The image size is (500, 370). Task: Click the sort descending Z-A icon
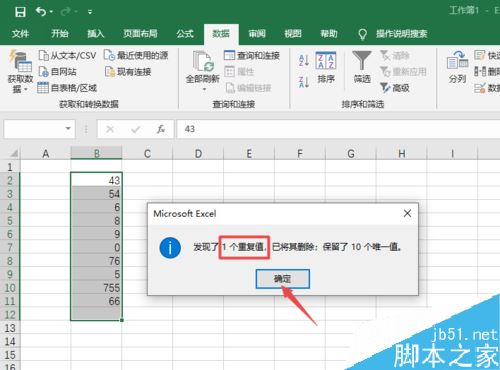click(x=304, y=81)
